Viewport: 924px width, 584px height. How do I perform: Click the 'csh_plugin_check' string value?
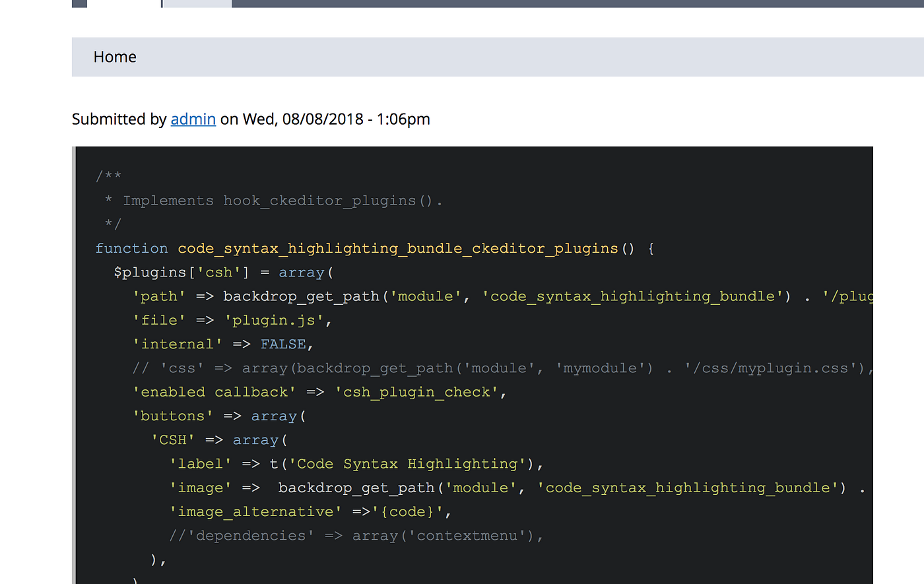pos(420,391)
